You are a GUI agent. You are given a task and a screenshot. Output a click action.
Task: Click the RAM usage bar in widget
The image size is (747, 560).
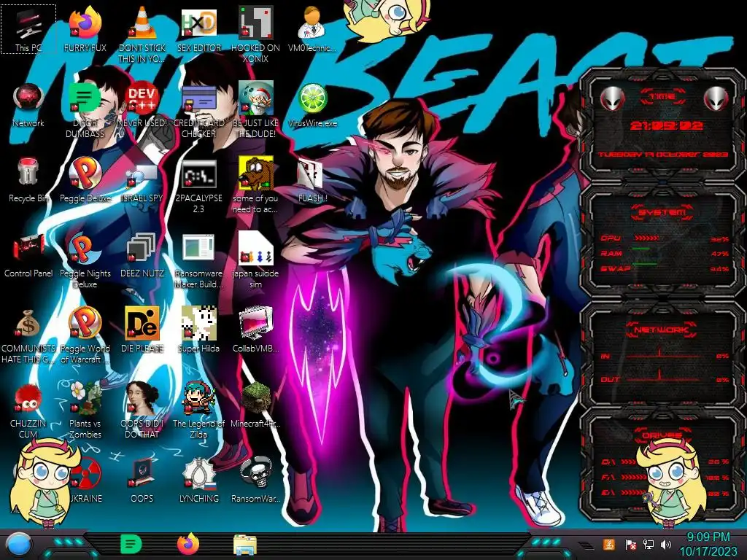click(641, 249)
